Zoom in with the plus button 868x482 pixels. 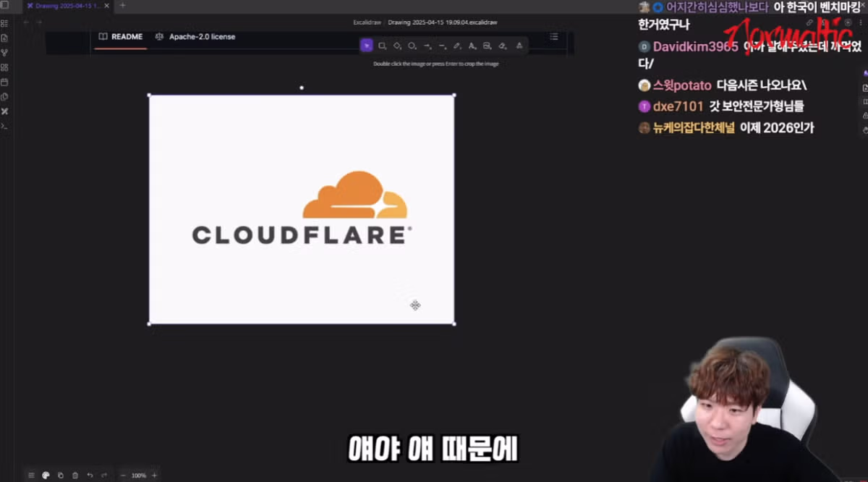point(154,475)
